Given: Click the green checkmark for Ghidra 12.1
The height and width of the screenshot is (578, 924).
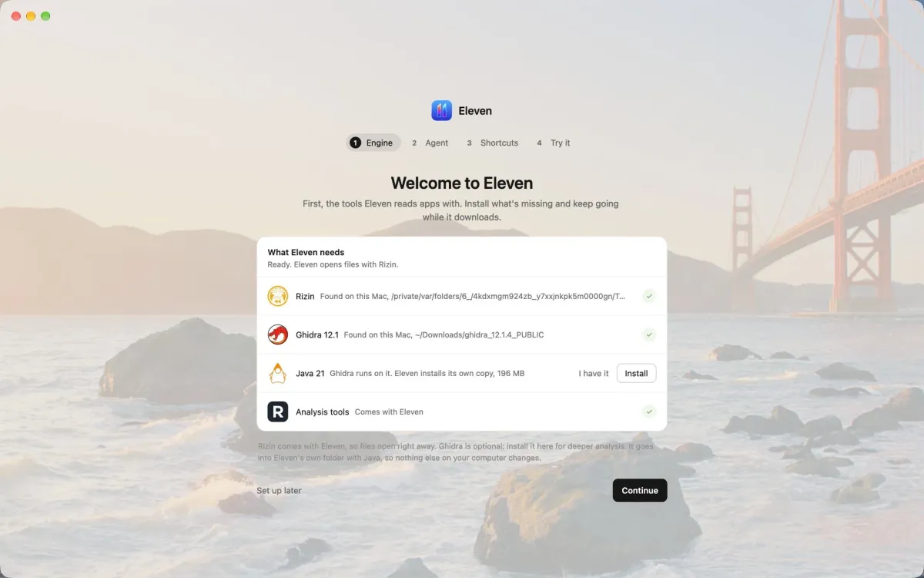Looking at the screenshot, I should point(649,334).
